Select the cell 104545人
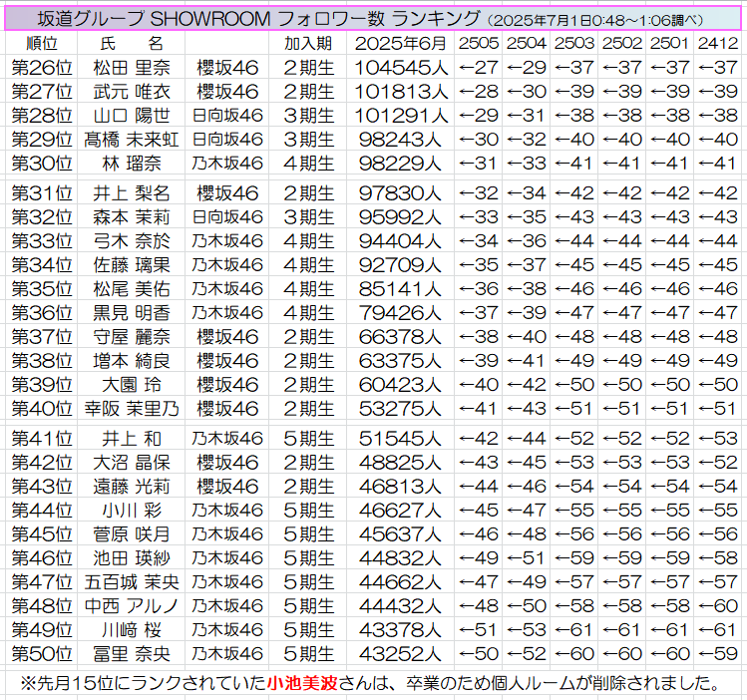 pos(401,68)
